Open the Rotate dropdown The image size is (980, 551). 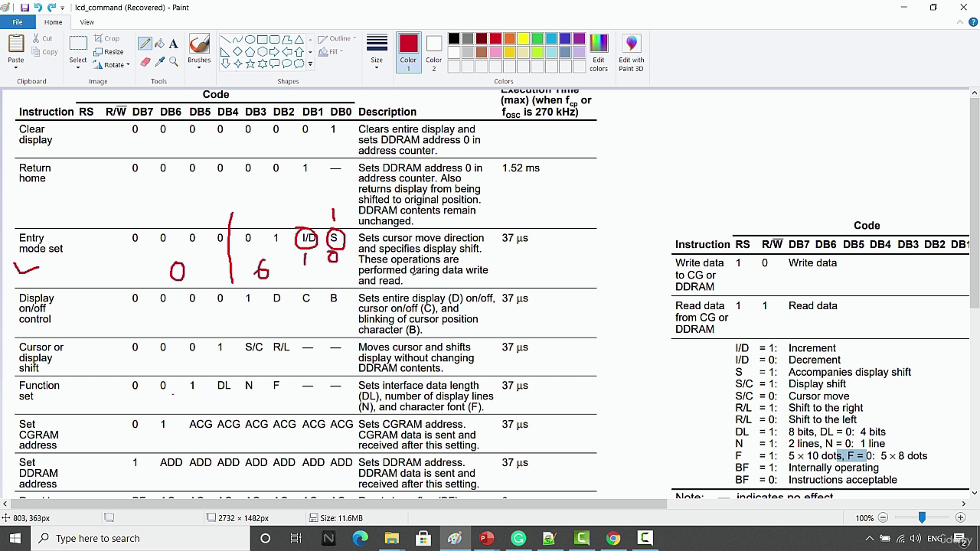[x=112, y=64]
